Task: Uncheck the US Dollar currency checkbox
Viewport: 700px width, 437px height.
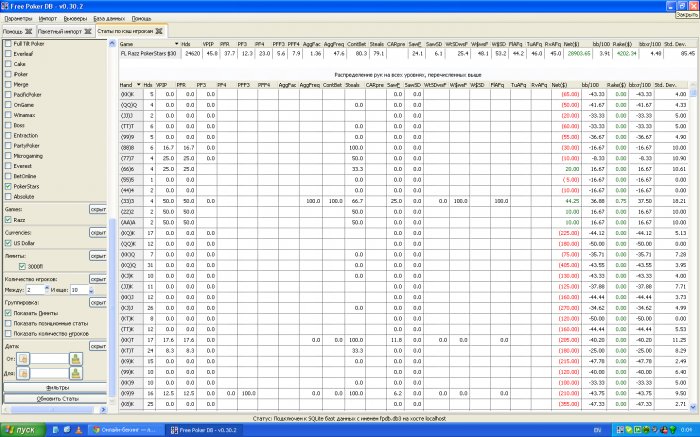Action: 8,243
